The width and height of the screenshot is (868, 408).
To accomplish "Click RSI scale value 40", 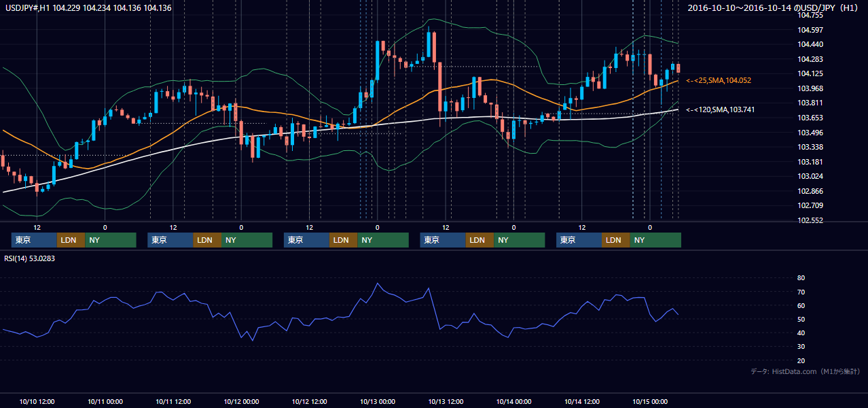I will click(801, 333).
